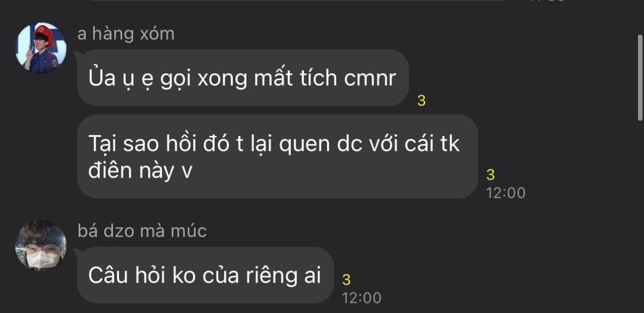Click the sender name "bá dzo mà múc"

pyautogui.click(x=142, y=231)
